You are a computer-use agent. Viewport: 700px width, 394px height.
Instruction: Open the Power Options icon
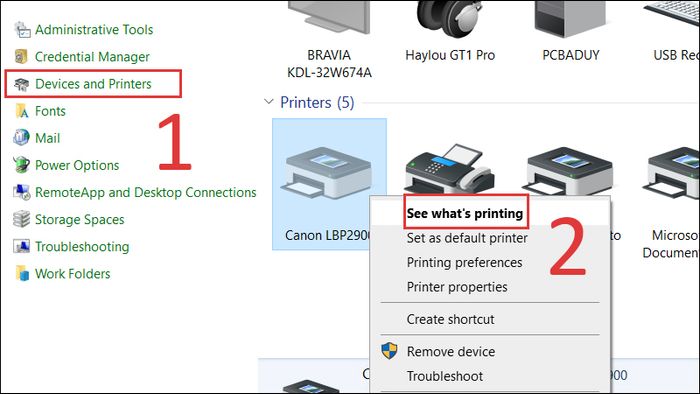21,165
